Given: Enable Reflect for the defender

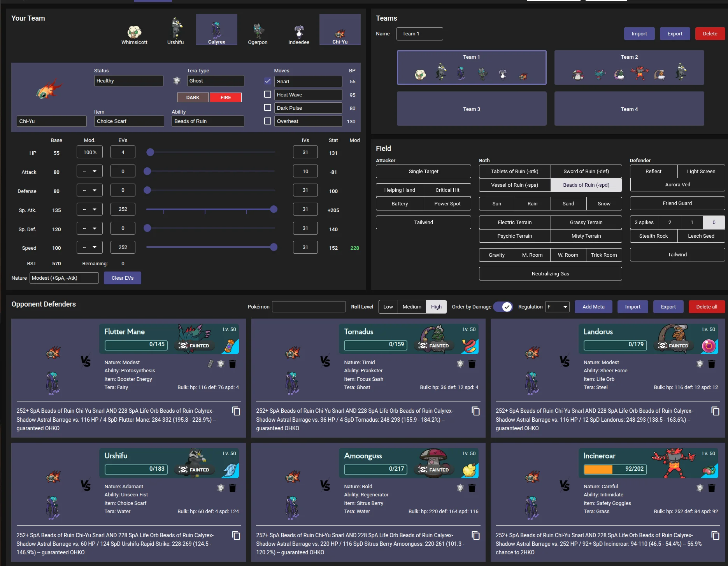Looking at the screenshot, I should pos(653,172).
